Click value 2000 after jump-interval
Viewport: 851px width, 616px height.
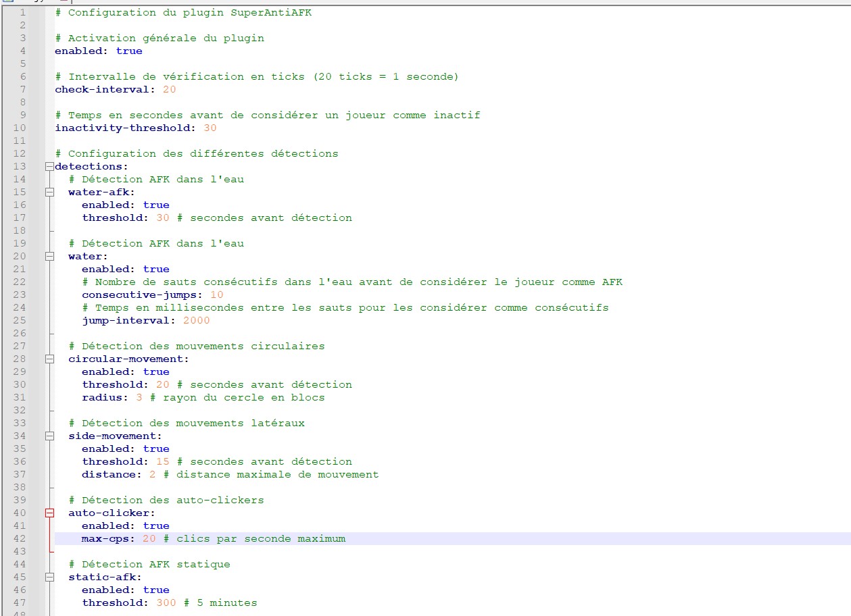197,320
